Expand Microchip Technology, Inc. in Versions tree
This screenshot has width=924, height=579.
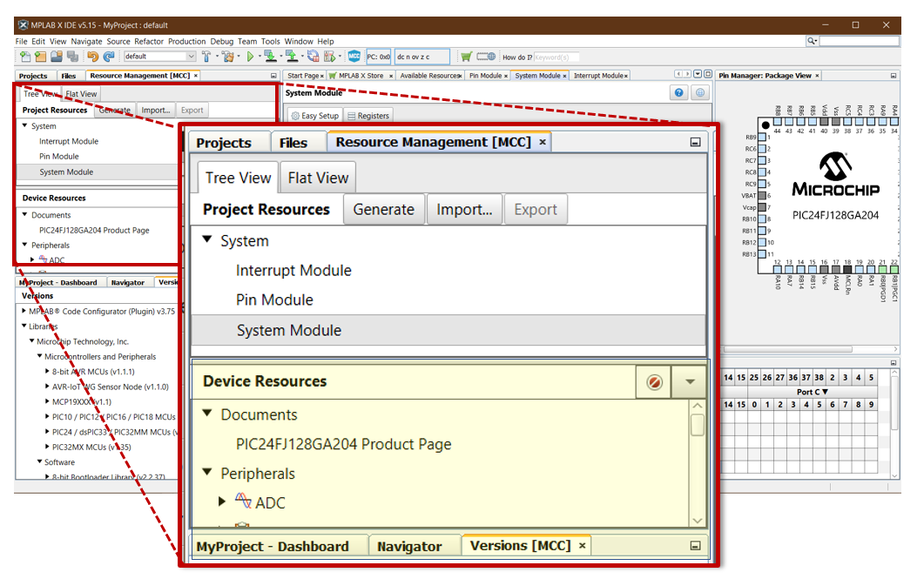coord(31,342)
